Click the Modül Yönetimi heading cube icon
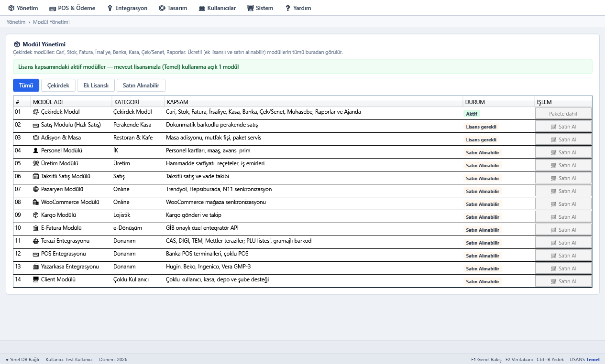 [17, 44]
